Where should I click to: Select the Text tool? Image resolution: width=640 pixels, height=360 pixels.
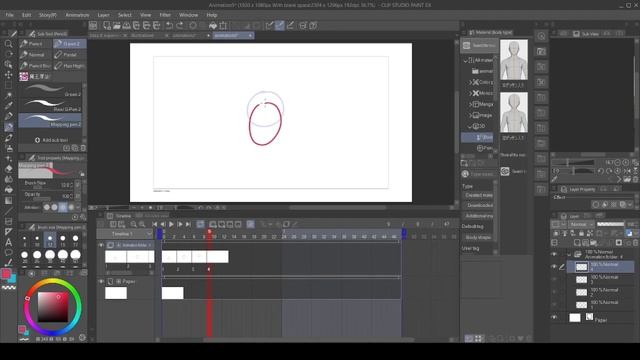[8, 242]
